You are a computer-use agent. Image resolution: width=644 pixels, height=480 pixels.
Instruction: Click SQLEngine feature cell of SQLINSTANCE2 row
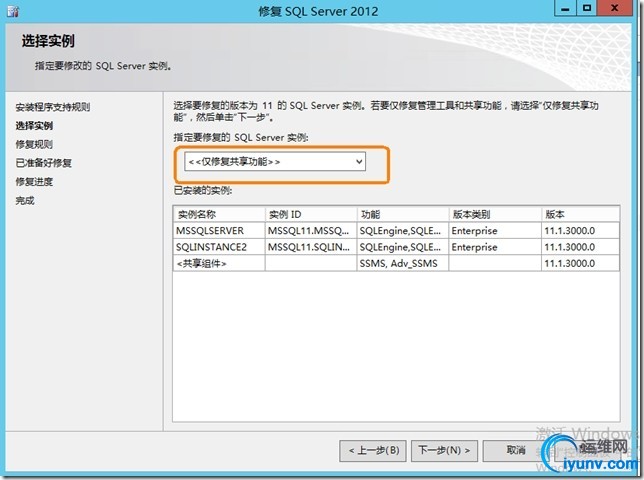tap(402, 247)
